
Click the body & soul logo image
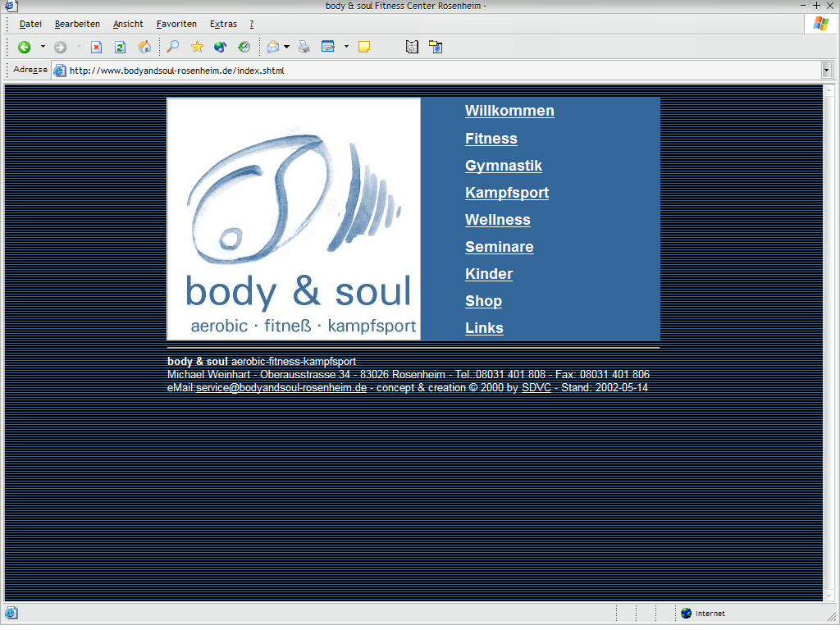click(294, 219)
